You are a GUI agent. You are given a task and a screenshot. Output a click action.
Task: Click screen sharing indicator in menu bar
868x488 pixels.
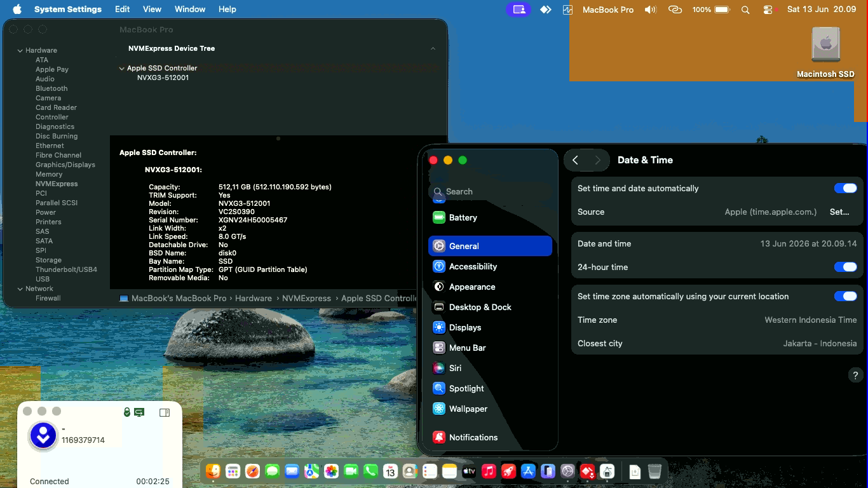[x=519, y=10]
